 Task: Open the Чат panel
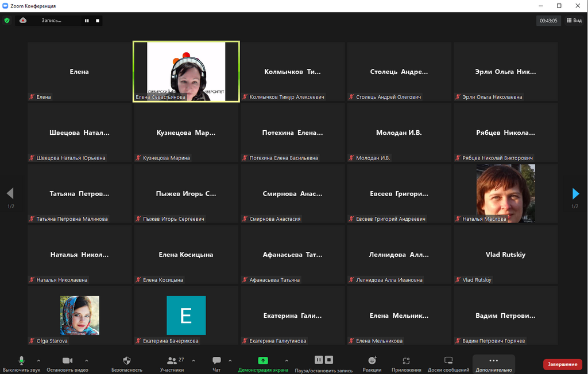point(216,364)
